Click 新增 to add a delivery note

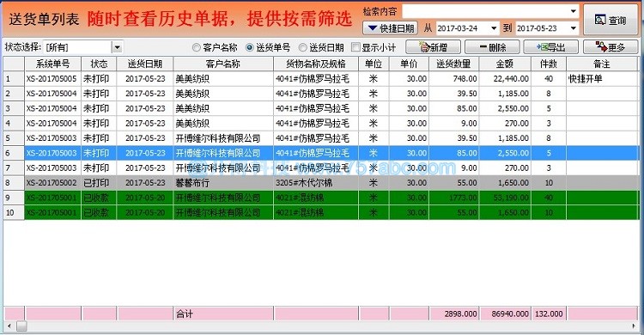pyautogui.click(x=433, y=47)
